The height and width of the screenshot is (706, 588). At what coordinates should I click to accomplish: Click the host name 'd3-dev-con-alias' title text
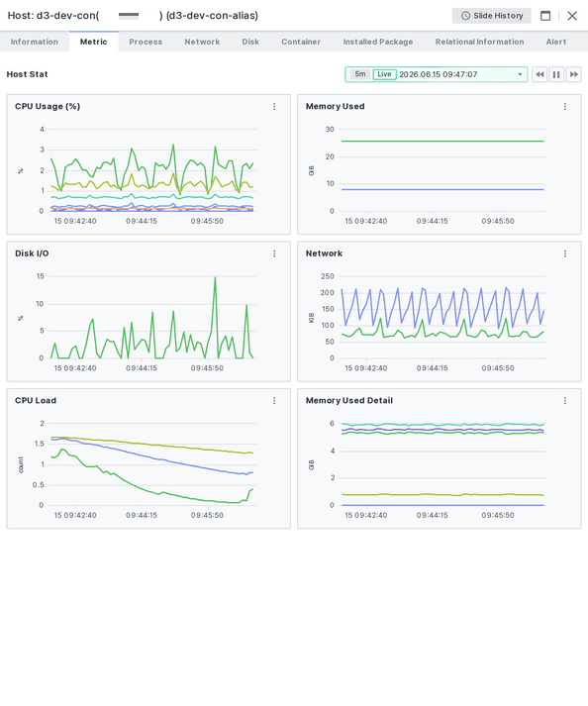tap(212, 16)
